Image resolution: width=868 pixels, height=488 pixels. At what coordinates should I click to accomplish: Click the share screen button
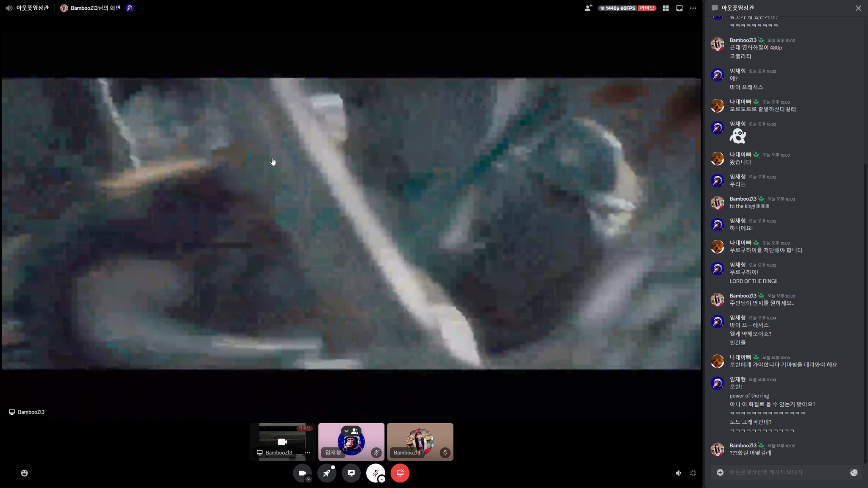[x=351, y=473]
